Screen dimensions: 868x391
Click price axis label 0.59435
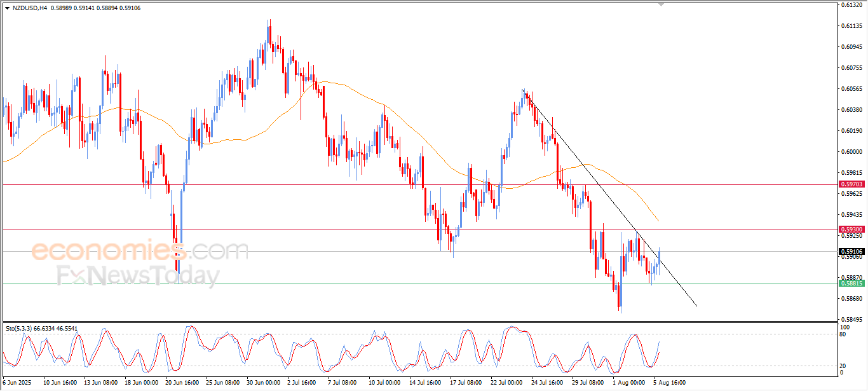(851, 215)
